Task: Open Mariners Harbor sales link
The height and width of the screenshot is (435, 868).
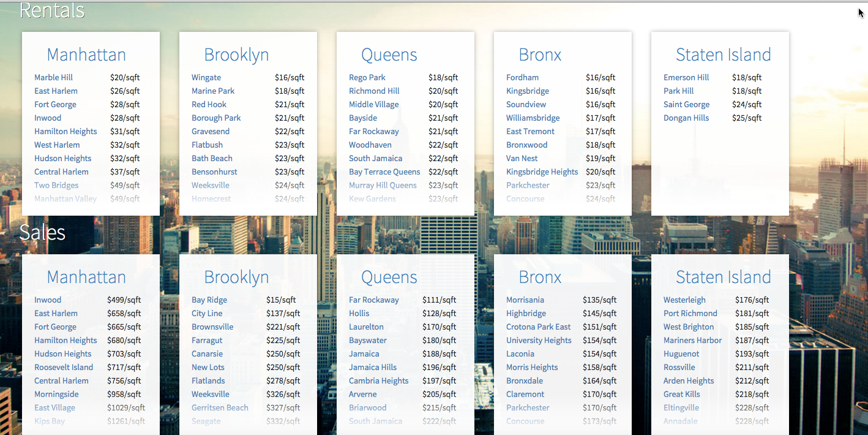Action: (692, 340)
